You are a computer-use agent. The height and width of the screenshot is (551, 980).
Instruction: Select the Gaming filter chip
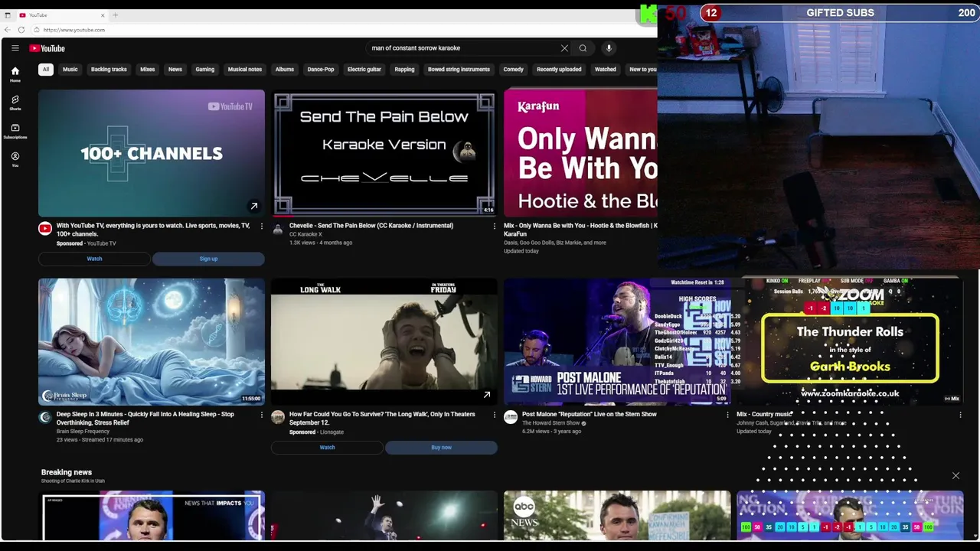click(204, 70)
